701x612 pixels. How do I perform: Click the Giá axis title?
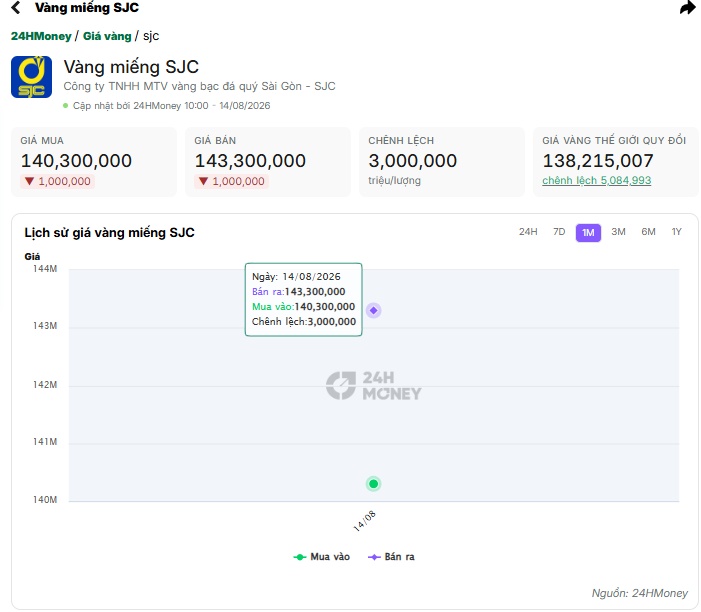point(32,257)
